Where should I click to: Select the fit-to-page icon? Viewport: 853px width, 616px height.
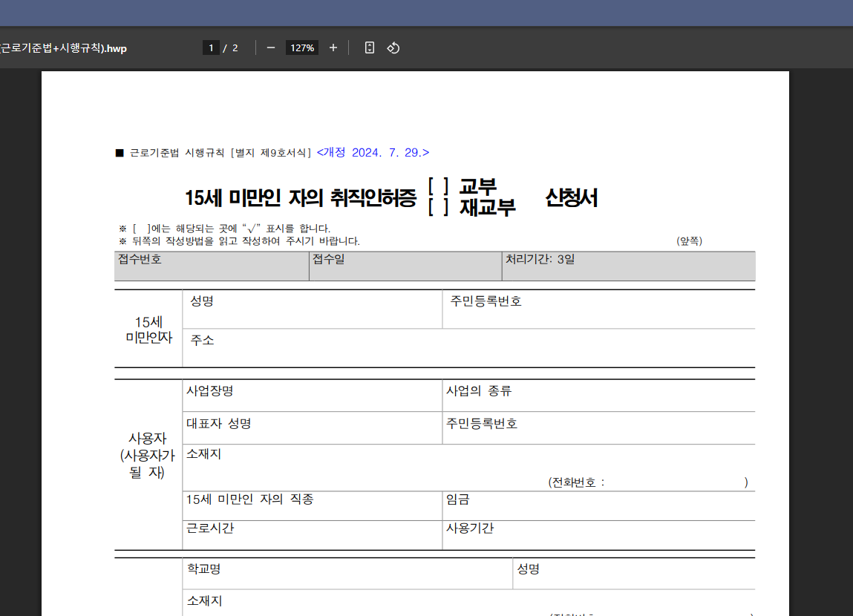369,47
